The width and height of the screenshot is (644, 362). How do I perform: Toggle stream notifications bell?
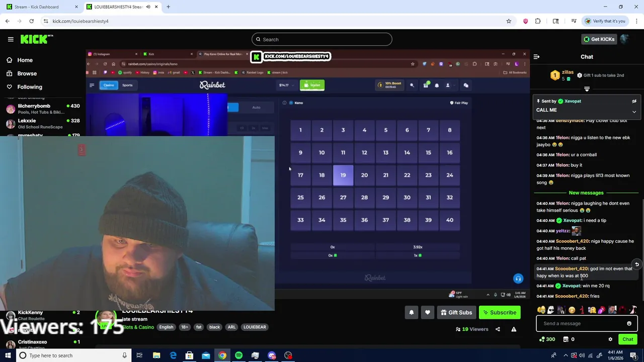click(411, 313)
